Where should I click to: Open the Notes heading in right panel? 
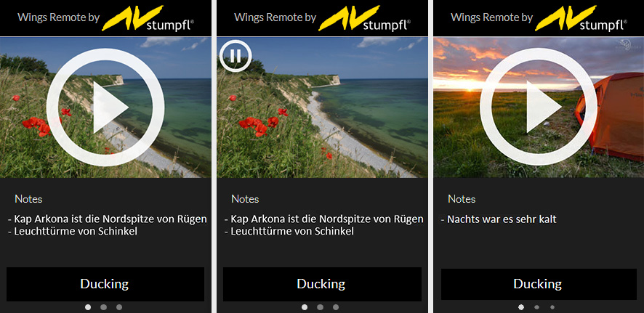pos(462,200)
